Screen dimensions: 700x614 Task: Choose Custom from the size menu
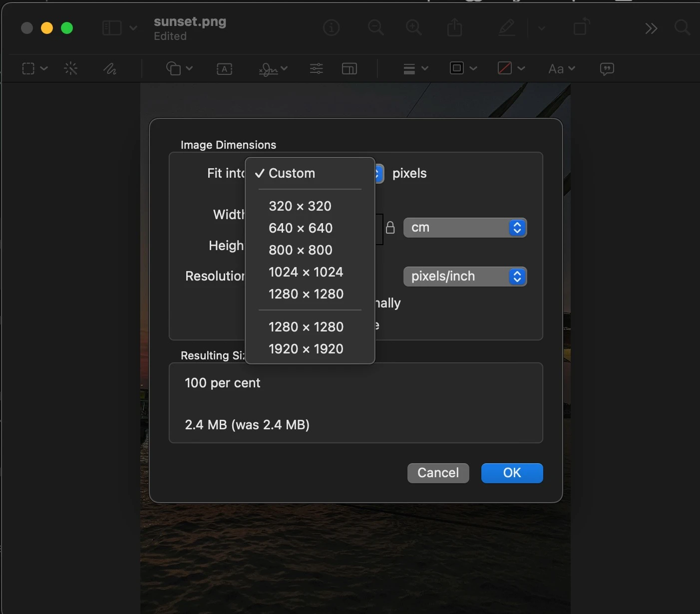point(292,173)
